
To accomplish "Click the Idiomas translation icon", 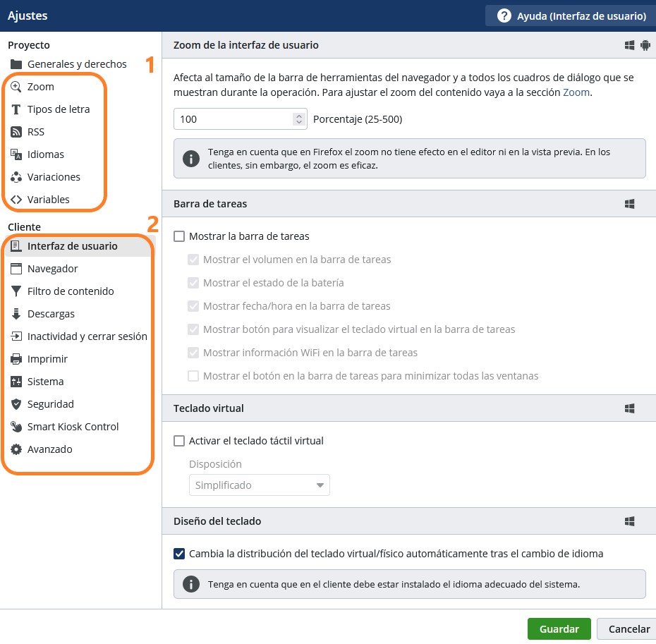I will pyautogui.click(x=16, y=154).
